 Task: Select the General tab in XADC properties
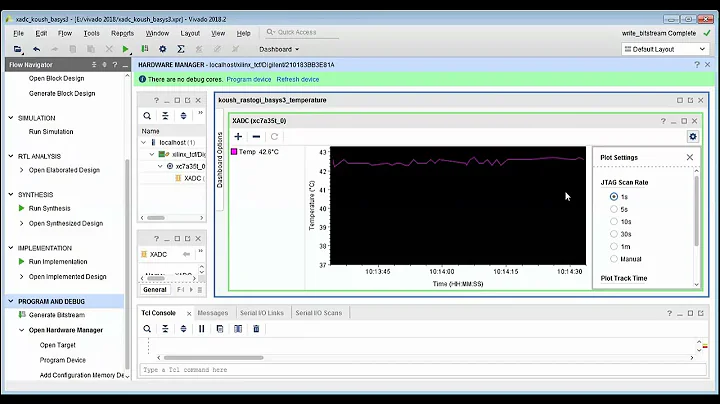coord(154,290)
